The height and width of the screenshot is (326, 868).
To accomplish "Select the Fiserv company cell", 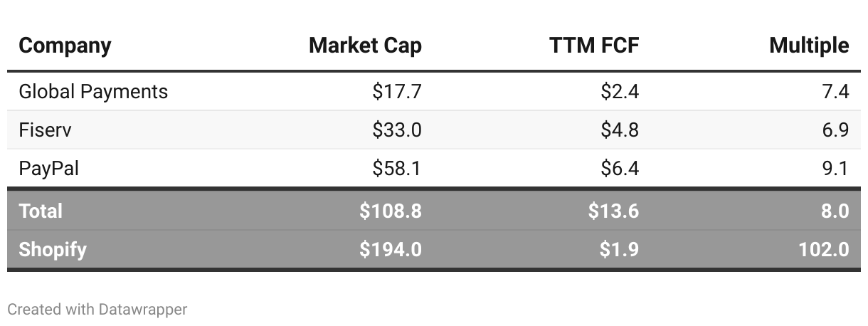I will tap(45, 130).
